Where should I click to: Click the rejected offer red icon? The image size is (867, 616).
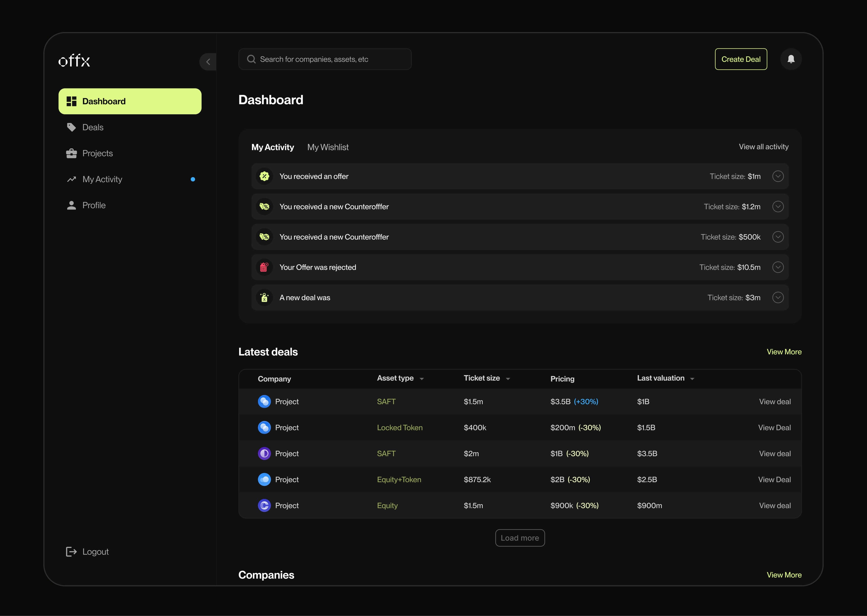pyautogui.click(x=264, y=268)
